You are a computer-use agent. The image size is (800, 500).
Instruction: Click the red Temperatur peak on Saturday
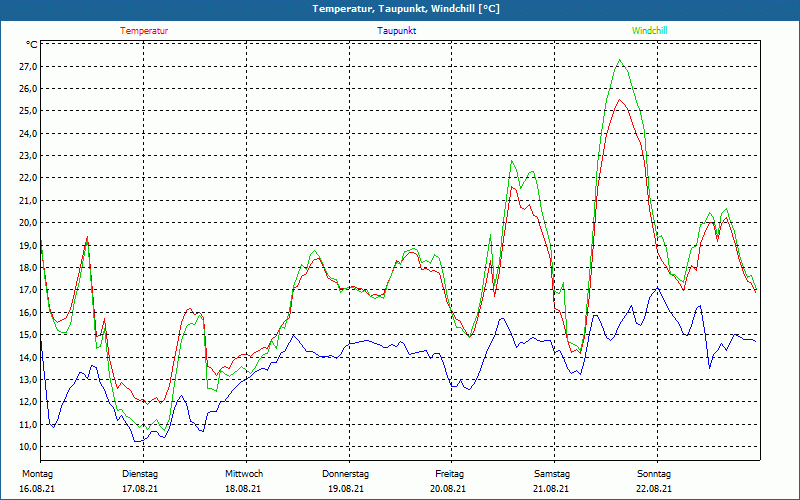click(619, 99)
